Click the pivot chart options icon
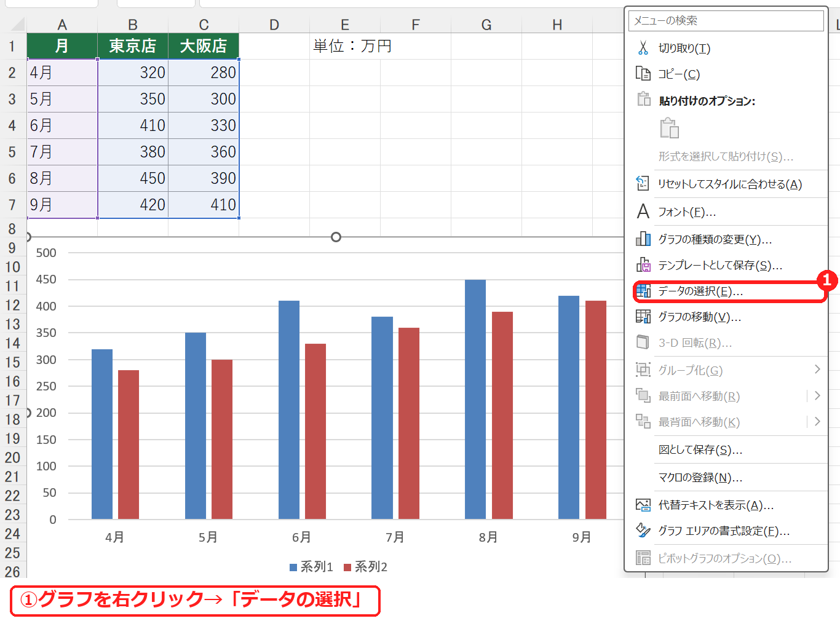This screenshot has width=840, height=621. click(643, 558)
